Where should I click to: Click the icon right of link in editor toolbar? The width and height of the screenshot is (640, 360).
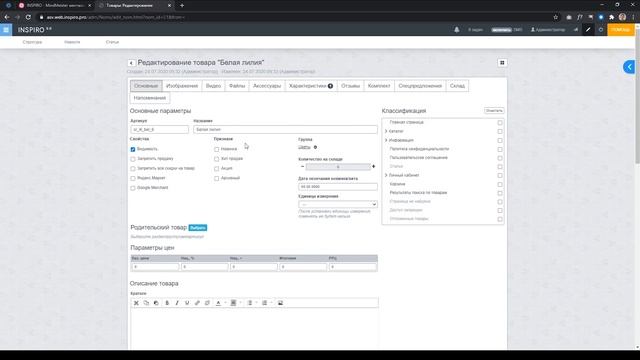point(207,303)
